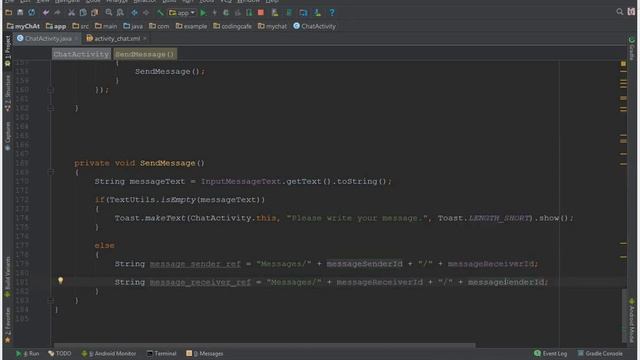
Task: Select the SendMessage() structure crumb
Action: click(x=144, y=54)
